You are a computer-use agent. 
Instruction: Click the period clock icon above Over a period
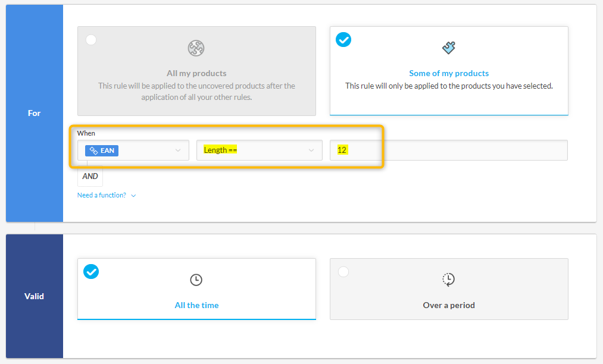(x=449, y=280)
